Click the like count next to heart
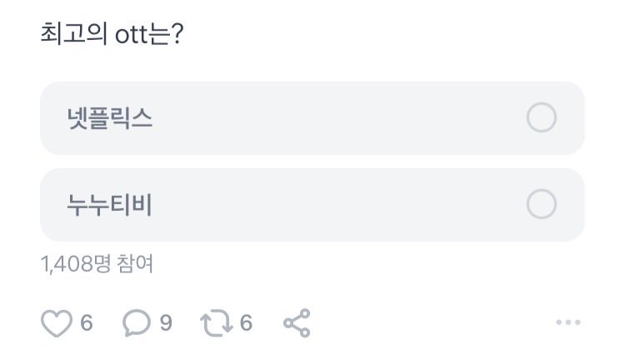 pyautogui.click(x=87, y=323)
